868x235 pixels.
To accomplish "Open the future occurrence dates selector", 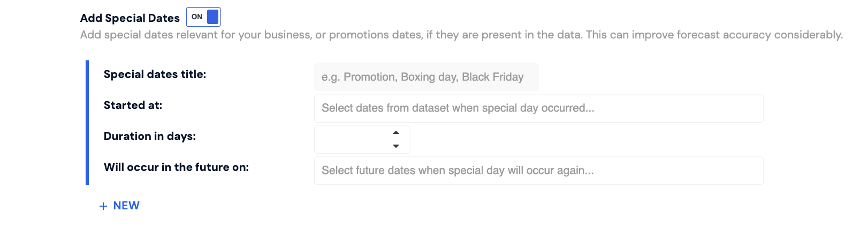I will click(x=538, y=171).
